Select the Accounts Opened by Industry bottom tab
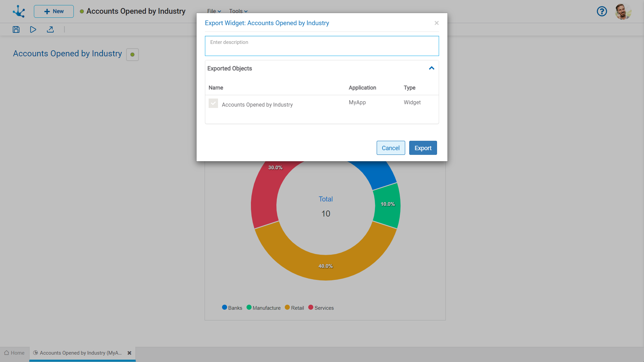This screenshot has width=644, height=362. [80, 353]
